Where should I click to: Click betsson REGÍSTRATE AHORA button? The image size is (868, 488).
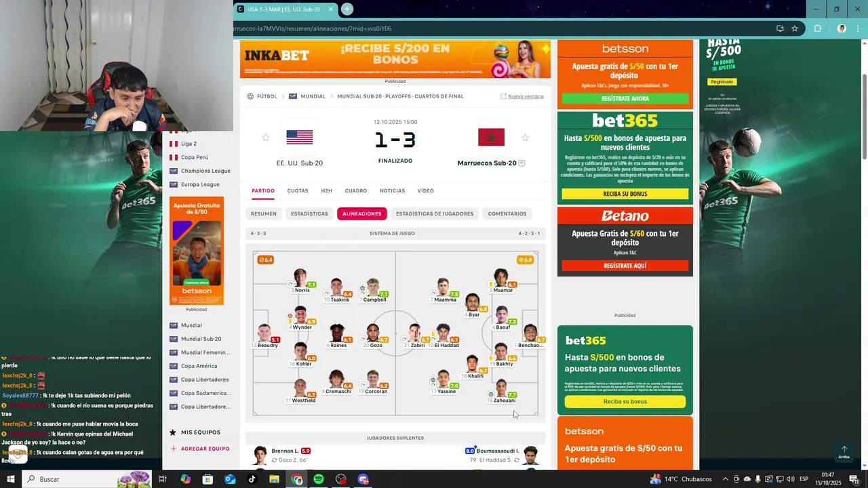click(625, 98)
